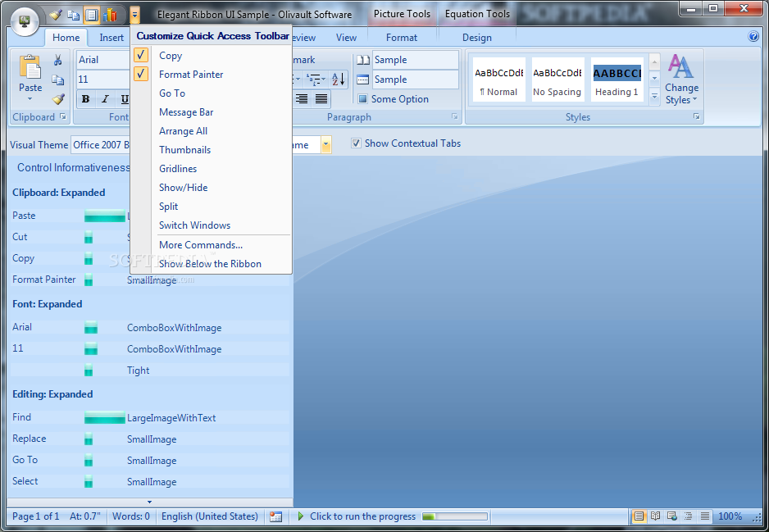Toggle the Some Option checkbox
This screenshot has width=769, height=532.
tap(363, 99)
